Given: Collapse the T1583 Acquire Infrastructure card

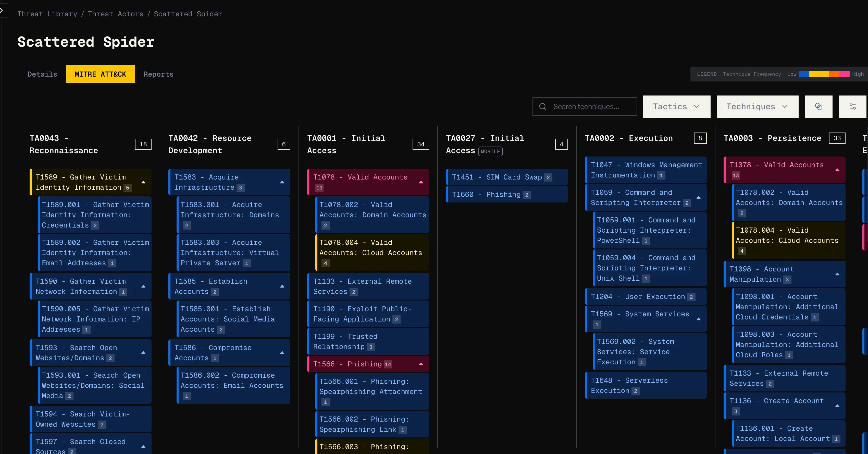Looking at the screenshot, I should tap(282, 183).
